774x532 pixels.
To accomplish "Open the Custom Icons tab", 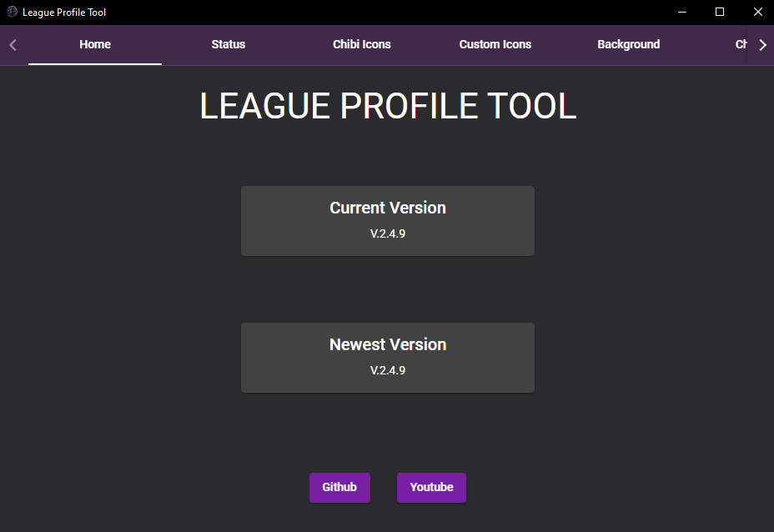I will pos(495,45).
